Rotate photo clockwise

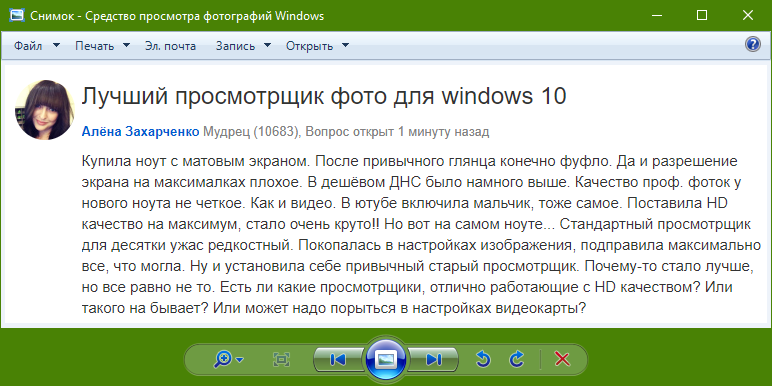pyautogui.click(x=516, y=359)
